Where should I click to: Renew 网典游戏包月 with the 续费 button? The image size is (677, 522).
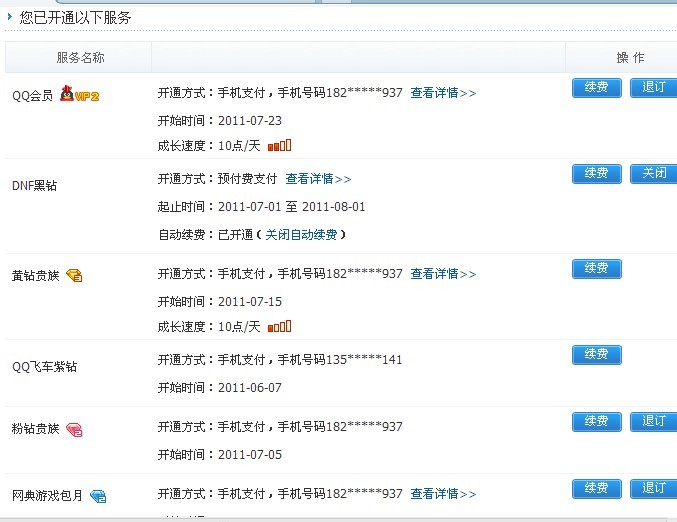click(597, 488)
